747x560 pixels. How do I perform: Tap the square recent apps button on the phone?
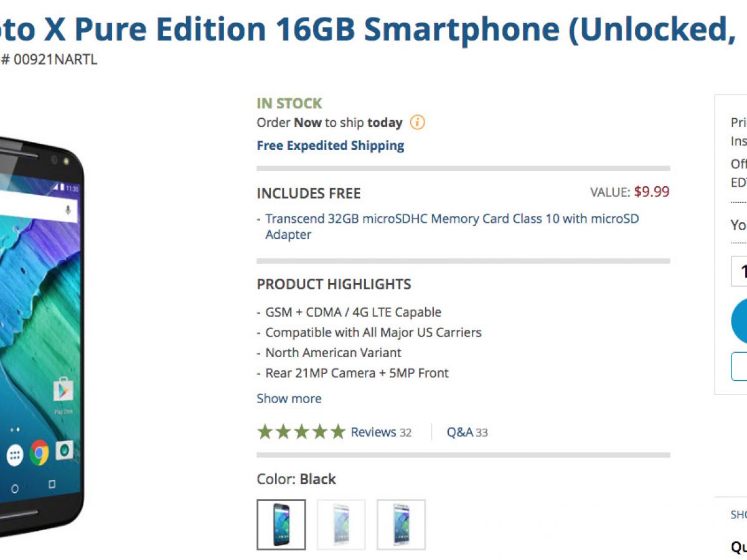[x=52, y=484]
